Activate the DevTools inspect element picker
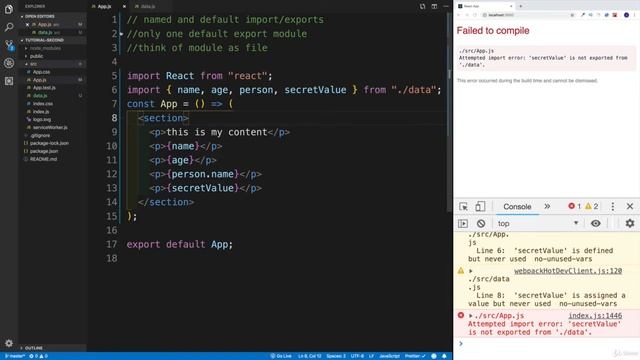 point(463,207)
